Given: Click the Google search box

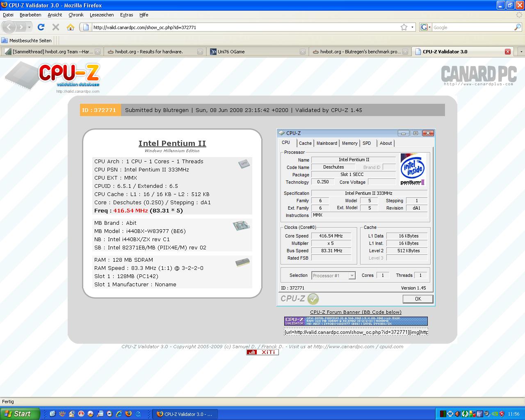Looking at the screenshot, I should click(472, 27).
